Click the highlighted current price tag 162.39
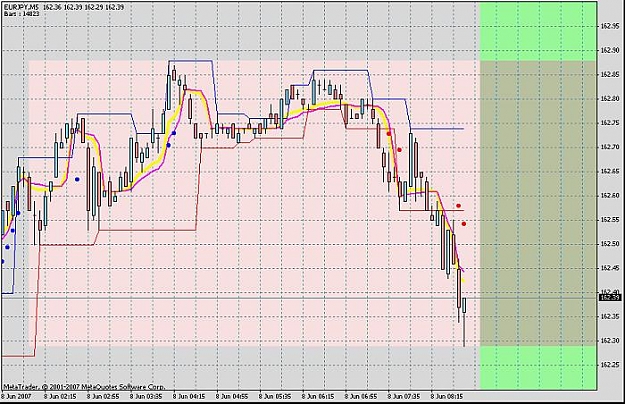The height and width of the screenshot is (404, 625). pyautogui.click(x=610, y=298)
